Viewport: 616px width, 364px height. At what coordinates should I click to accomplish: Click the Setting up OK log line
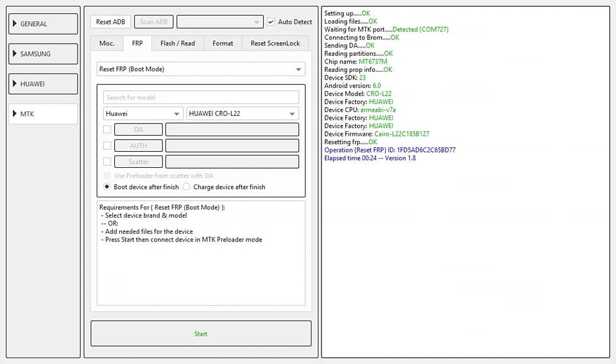coord(347,13)
